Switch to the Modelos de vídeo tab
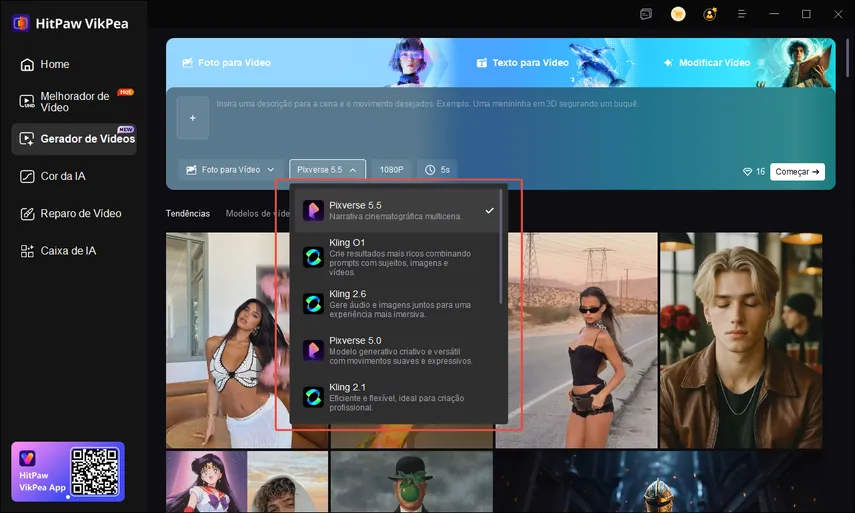Image resolution: width=855 pixels, height=513 pixels. click(257, 214)
